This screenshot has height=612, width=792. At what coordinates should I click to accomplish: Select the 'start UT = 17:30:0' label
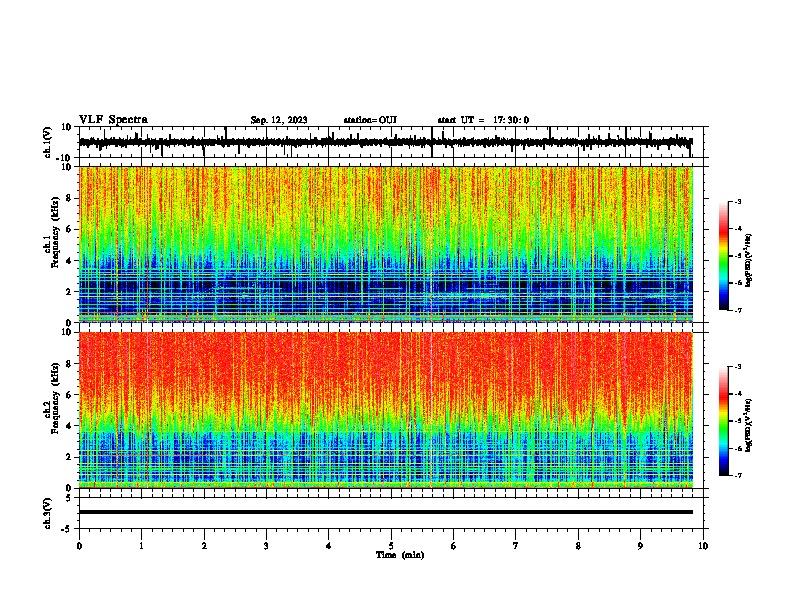point(483,120)
